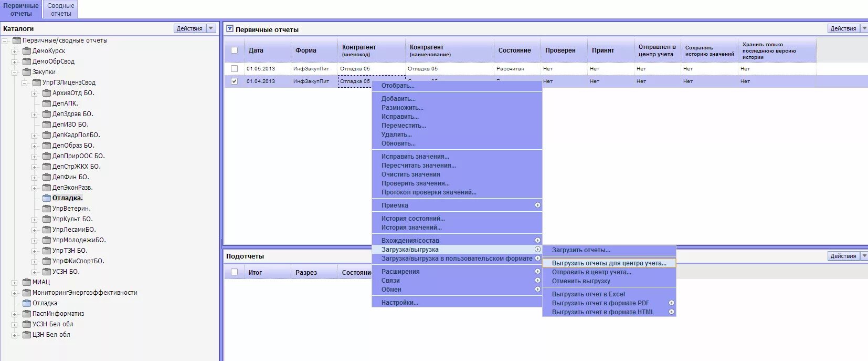
Task: Click the ДепПрирООС БО. folder icon
Action: [x=47, y=156]
